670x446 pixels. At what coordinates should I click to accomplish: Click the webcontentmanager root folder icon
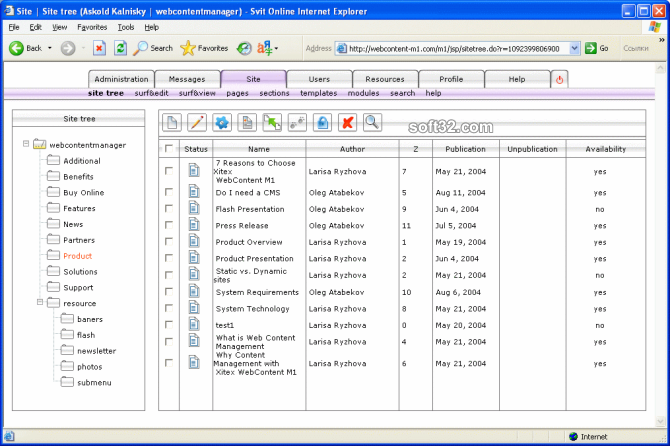[40, 144]
